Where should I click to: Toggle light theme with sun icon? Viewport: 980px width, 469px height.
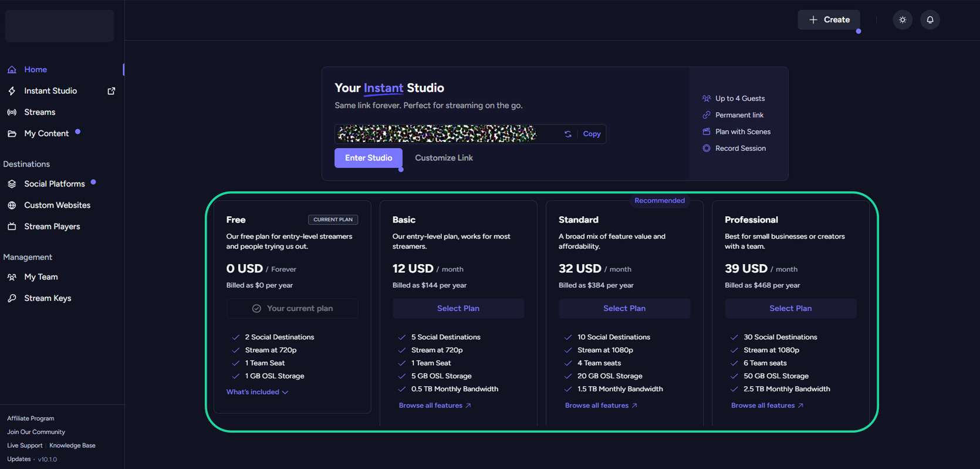pyautogui.click(x=903, y=20)
